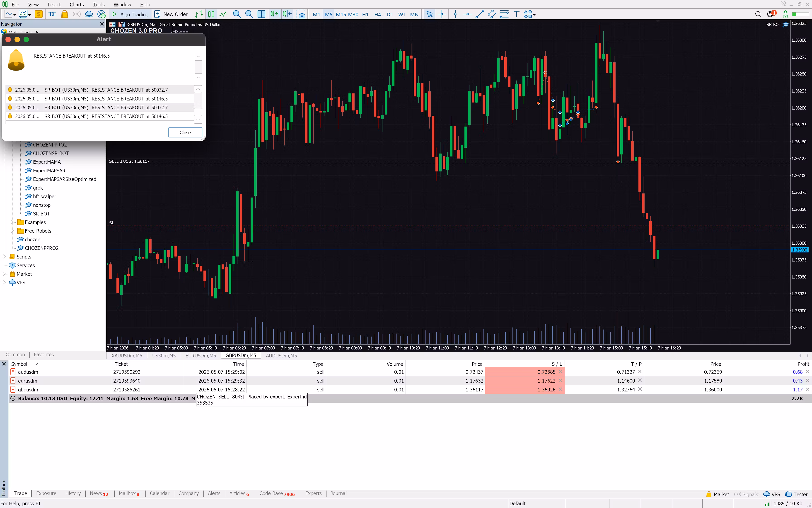
Task: Select the equidistant channel tool
Action: pos(492,14)
